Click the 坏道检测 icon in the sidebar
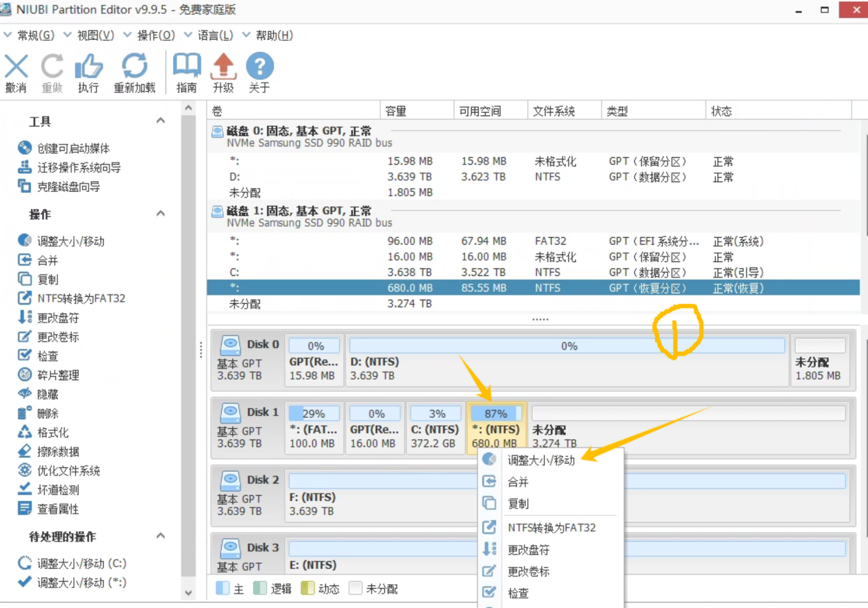This screenshot has height=608, width=868. click(x=24, y=489)
